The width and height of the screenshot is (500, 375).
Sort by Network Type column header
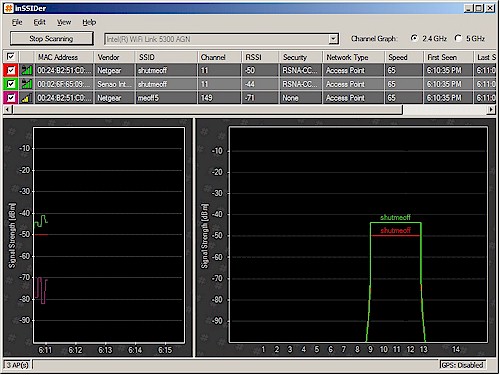tap(354, 57)
